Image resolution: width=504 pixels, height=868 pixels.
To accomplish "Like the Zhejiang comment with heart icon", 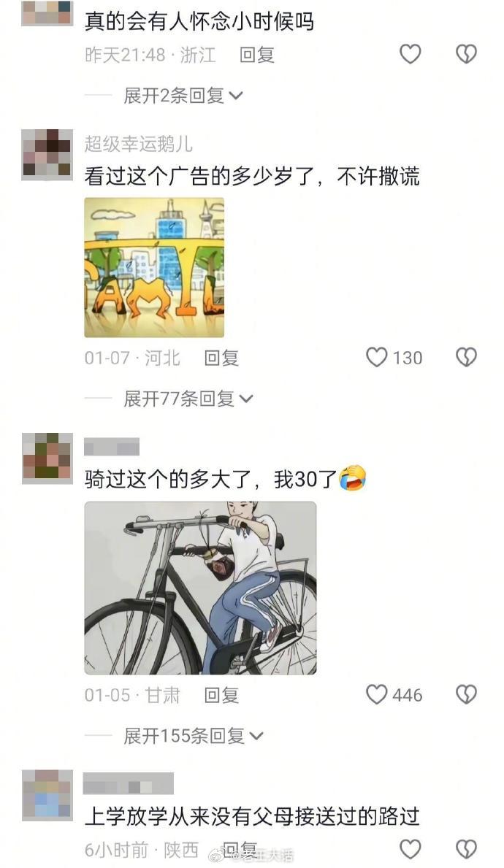I will point(411,54).
